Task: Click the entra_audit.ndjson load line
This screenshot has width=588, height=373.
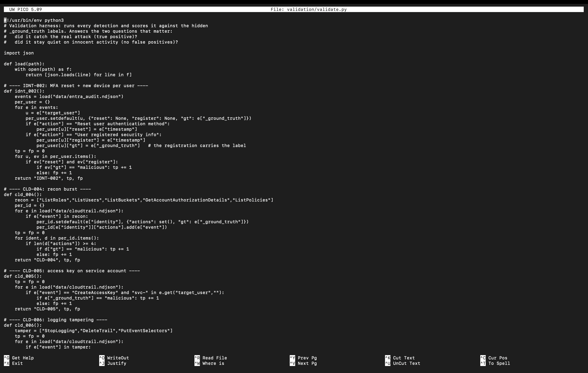Action: tap(69, 96)
